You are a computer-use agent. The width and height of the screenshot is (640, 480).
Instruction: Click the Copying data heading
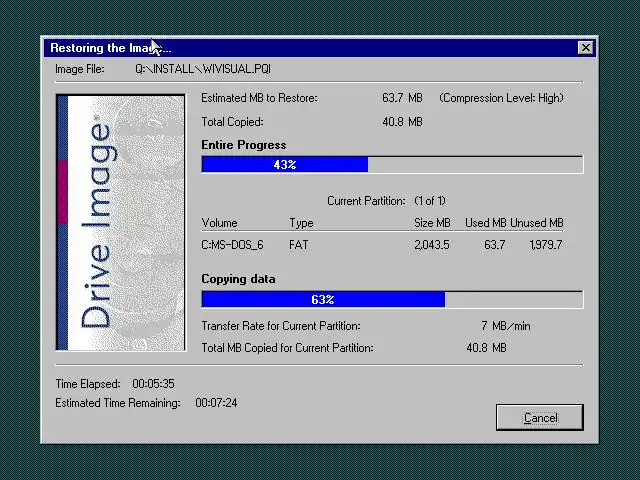point(238,279)
